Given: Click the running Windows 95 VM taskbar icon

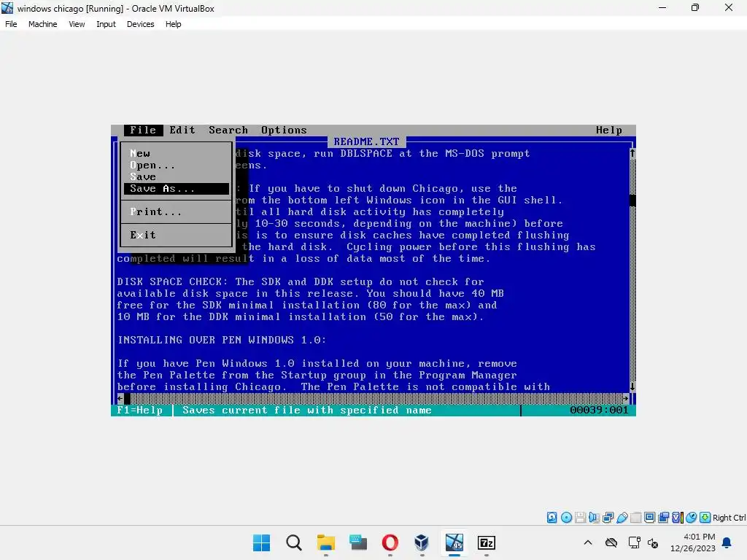Looking at the screenshot, I should coord(454,542).
